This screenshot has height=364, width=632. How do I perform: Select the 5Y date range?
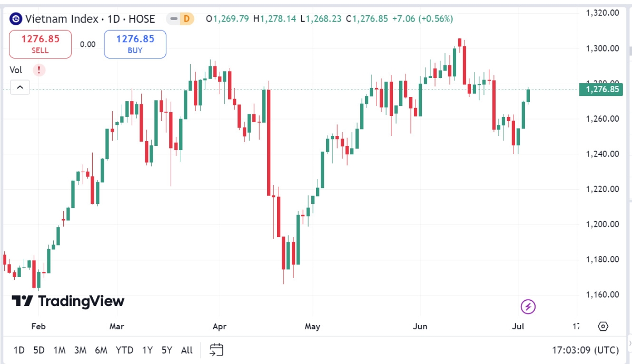point(167,350)
